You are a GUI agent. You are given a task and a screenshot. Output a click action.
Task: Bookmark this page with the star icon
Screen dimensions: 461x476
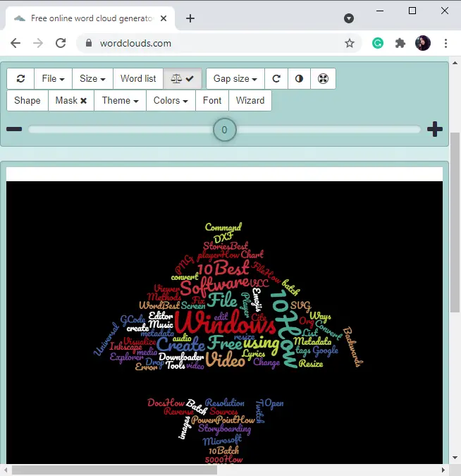pos(350,43)
